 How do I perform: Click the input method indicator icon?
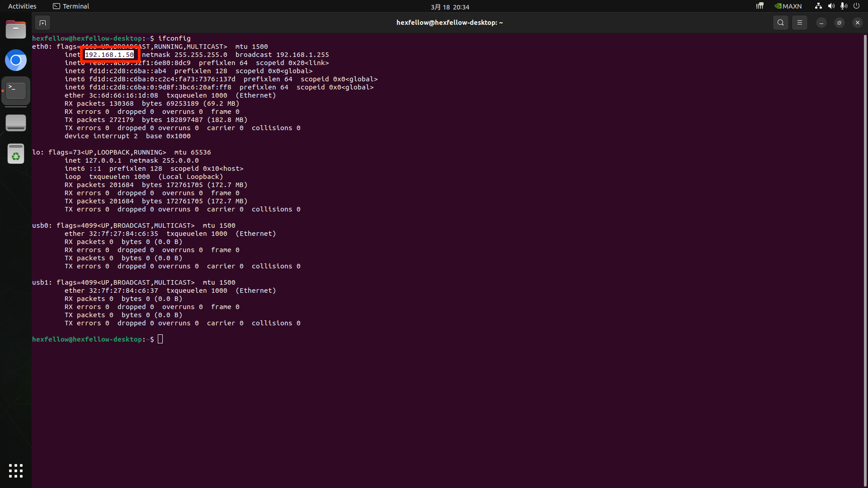coord(760,6)
